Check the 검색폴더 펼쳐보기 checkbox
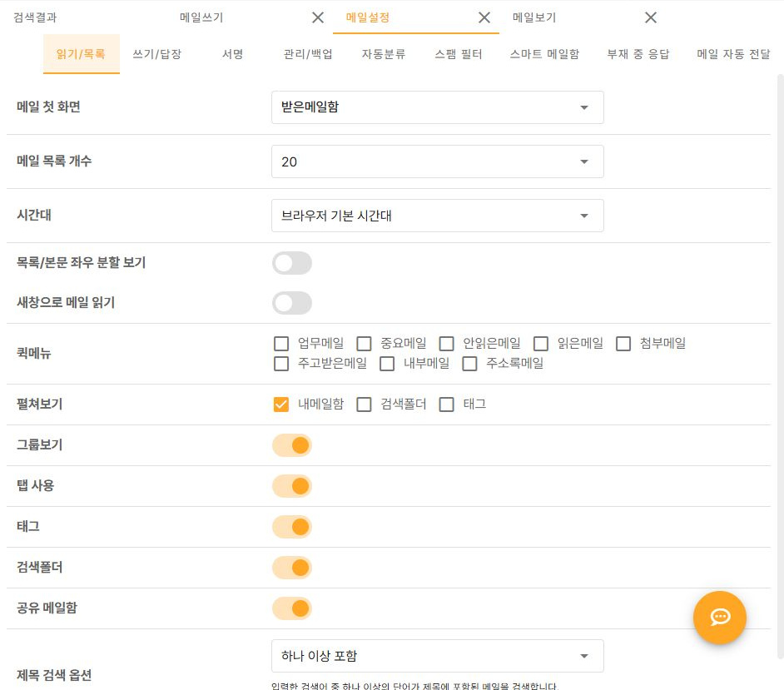784x690 pixels. pyautogui.click(x=364, y=404)
